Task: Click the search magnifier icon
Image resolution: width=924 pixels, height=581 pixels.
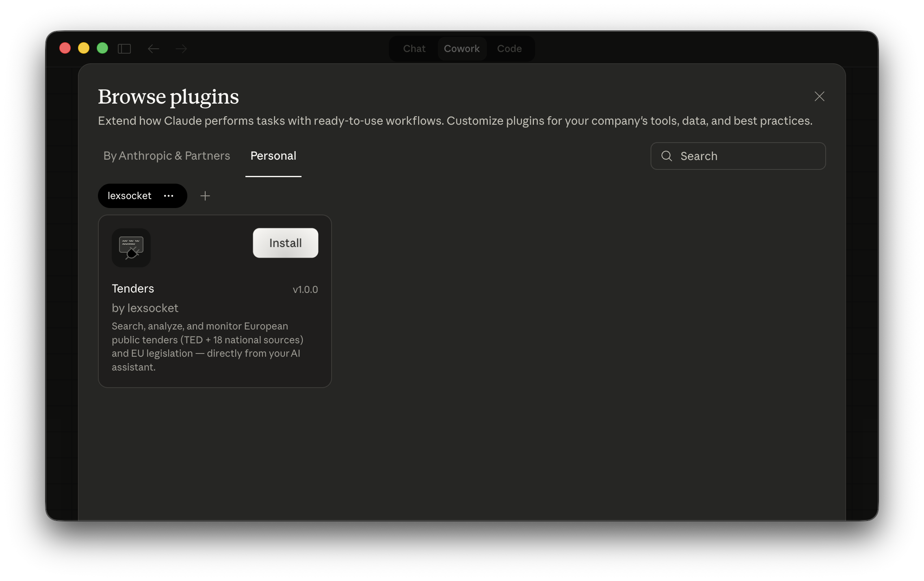Action: tap(667, 156)
